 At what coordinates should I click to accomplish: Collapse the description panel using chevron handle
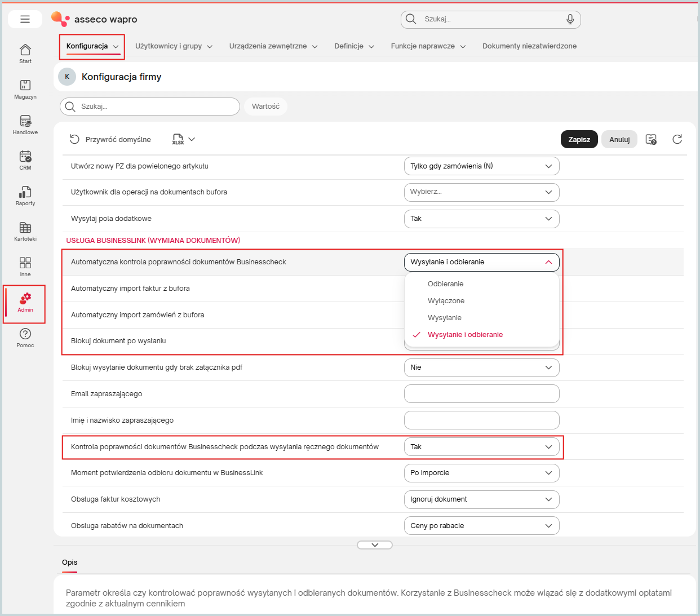(375, 545)
